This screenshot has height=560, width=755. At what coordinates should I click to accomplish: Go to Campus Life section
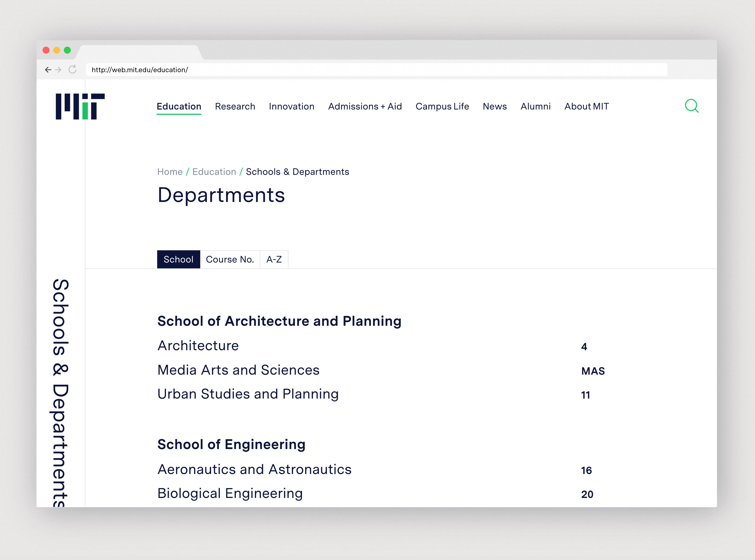[x=442, y=106]
